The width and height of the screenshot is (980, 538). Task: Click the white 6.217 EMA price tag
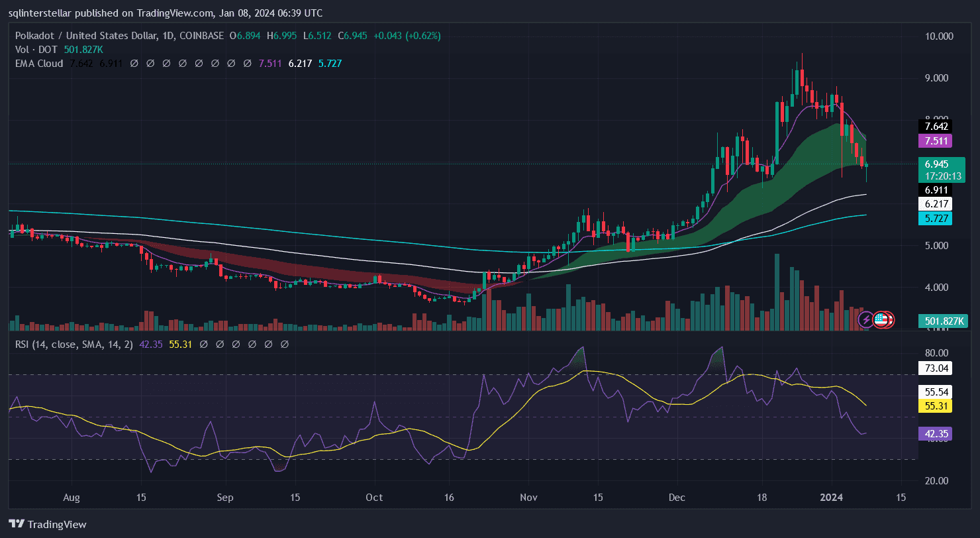click(x=934, y=204)
